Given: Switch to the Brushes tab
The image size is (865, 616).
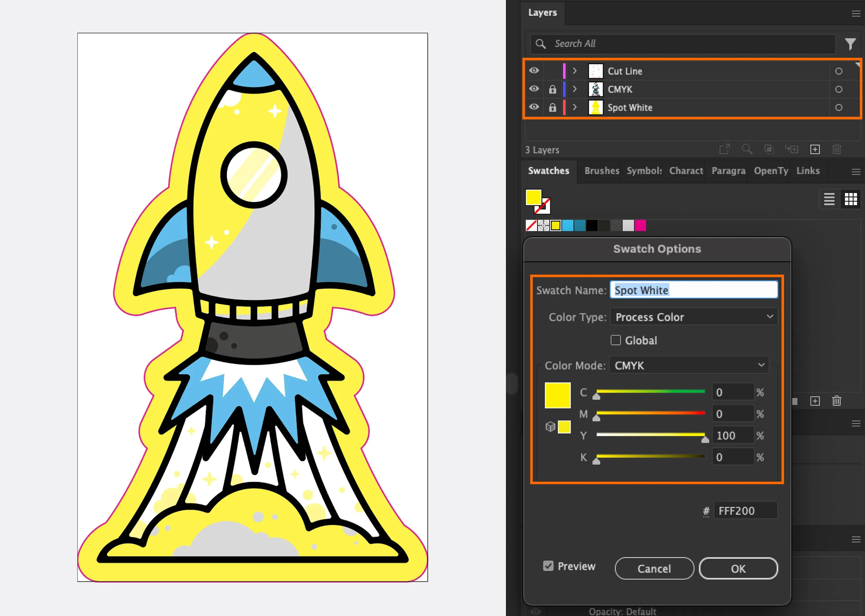Looking at the screenshot, I should pos(602,171).
